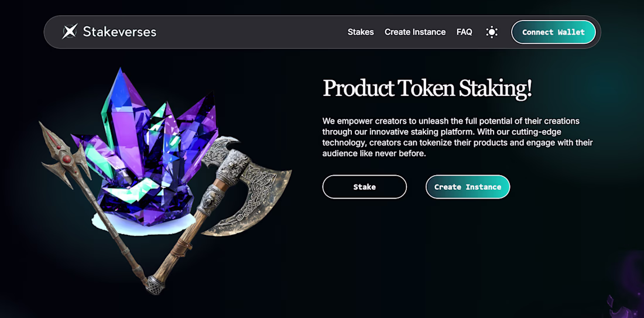
Task: Click the Stakeverses brand name text
Action: 119,32
